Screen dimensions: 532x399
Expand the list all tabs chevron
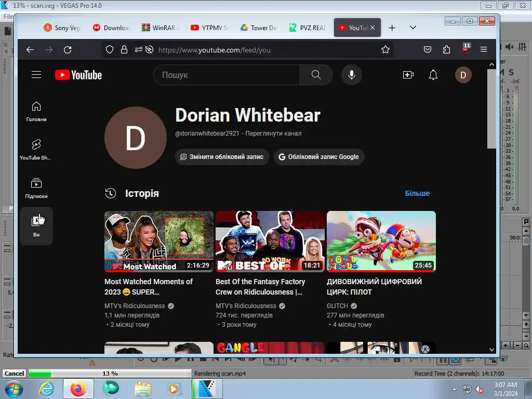(413, 28)
